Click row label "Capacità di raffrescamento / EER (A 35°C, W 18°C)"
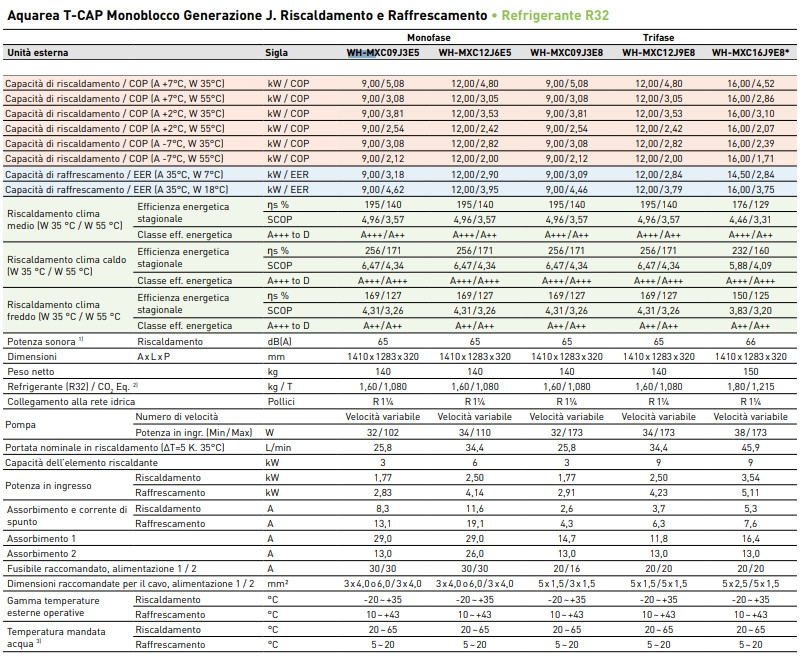The image size is (806, 656). 117,189
